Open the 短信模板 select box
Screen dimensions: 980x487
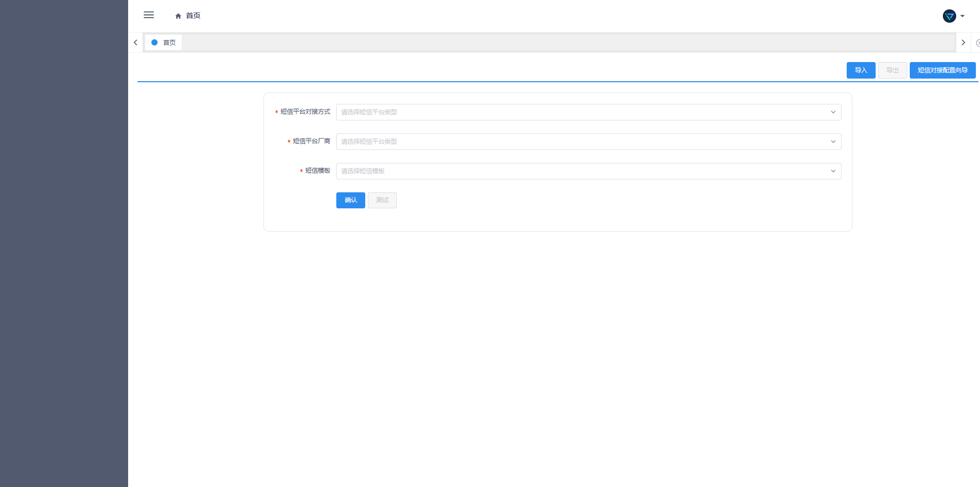[588, 171]
